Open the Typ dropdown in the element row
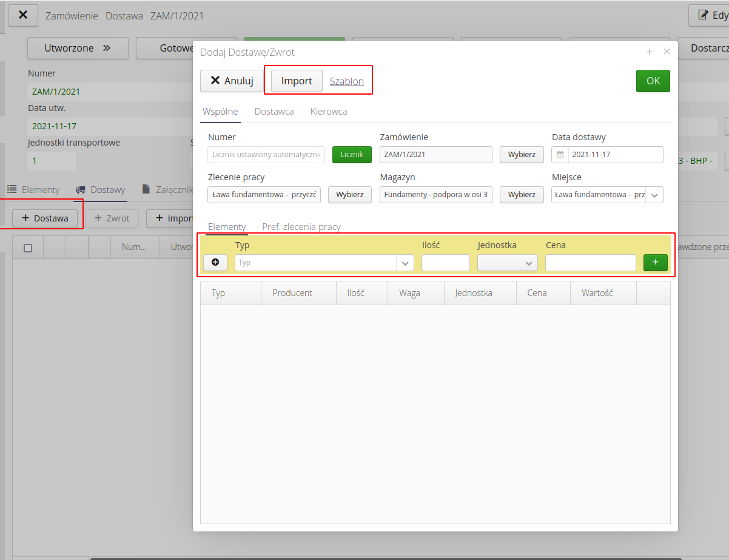 pos(403,262)
